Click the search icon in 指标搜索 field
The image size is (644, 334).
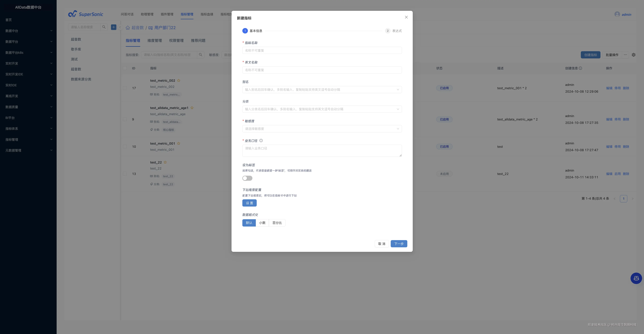pyautogui.click(x=200, y=55)
